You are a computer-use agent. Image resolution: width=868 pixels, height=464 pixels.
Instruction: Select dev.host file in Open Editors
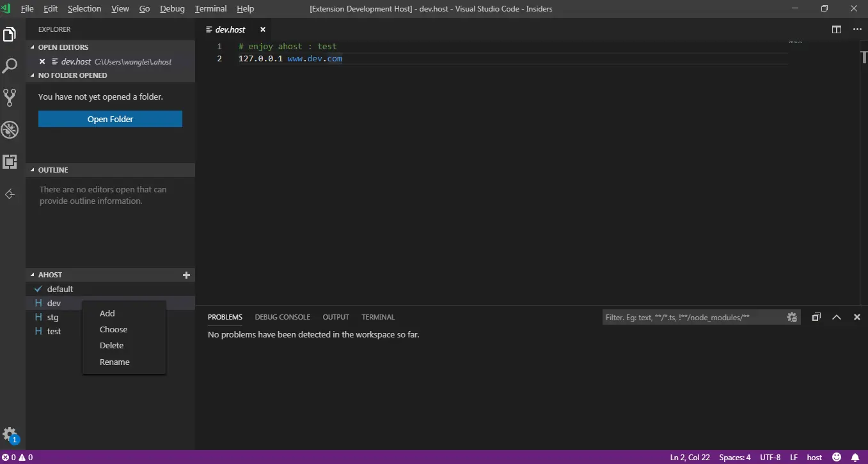tap(110, 62)
